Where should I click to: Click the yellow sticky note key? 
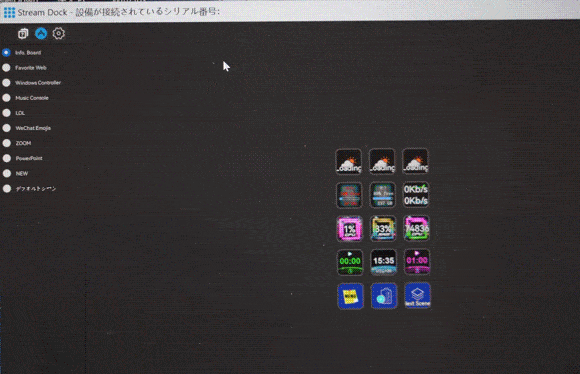[x=350, y=296]
